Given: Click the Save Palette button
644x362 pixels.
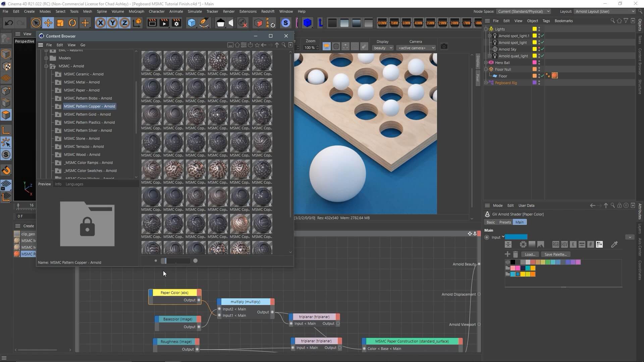Looking at the screenshot, I should click(555, 254).
